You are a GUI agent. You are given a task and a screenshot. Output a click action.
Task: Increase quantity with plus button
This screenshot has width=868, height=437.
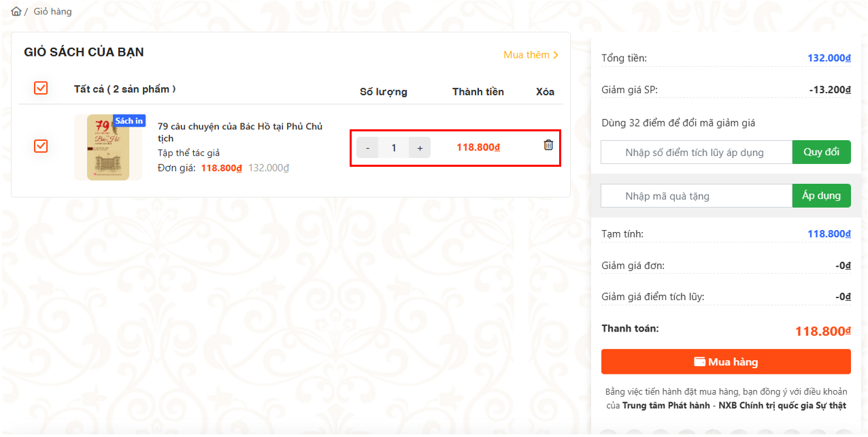[420, 148]
